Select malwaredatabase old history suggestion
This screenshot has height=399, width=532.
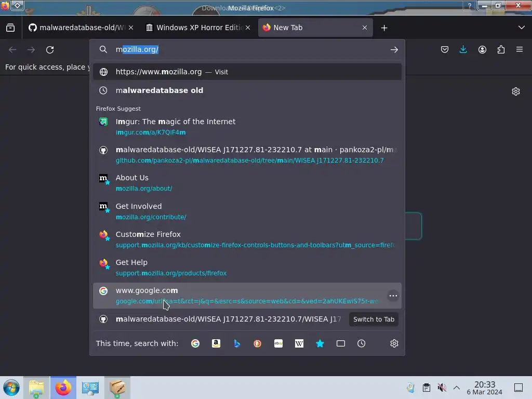point(247,90)
